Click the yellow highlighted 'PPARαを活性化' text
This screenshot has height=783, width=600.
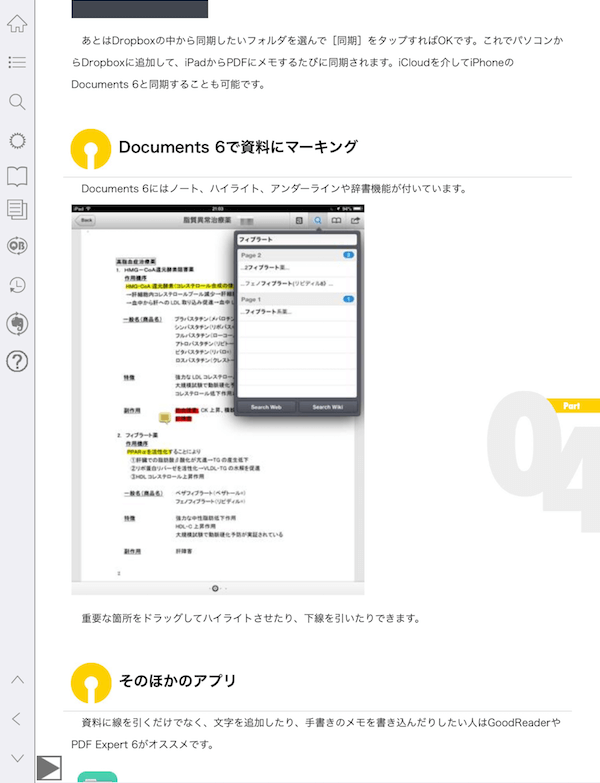click(x=149, y=451)
